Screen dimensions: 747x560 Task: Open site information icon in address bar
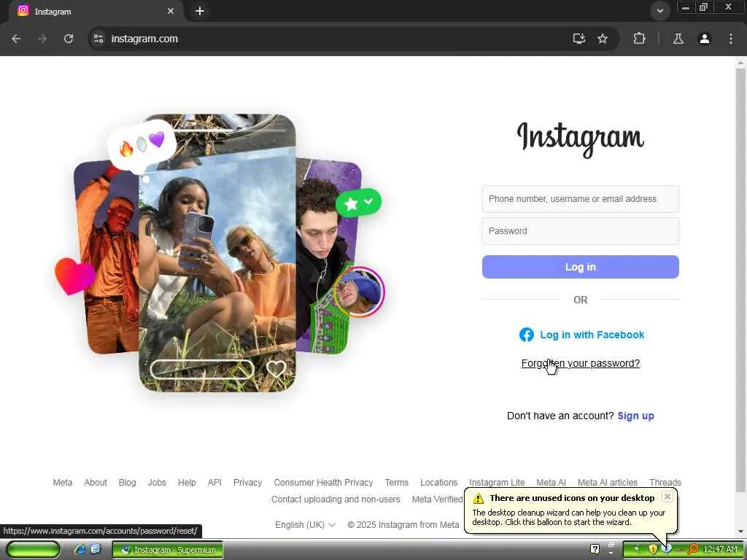98,39
